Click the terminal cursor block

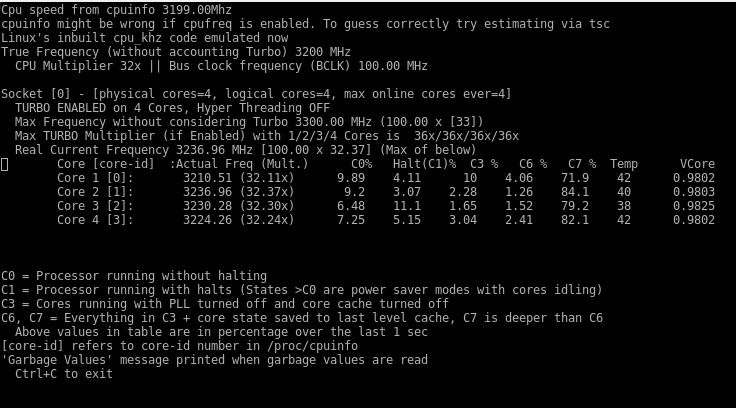[4, 164]
